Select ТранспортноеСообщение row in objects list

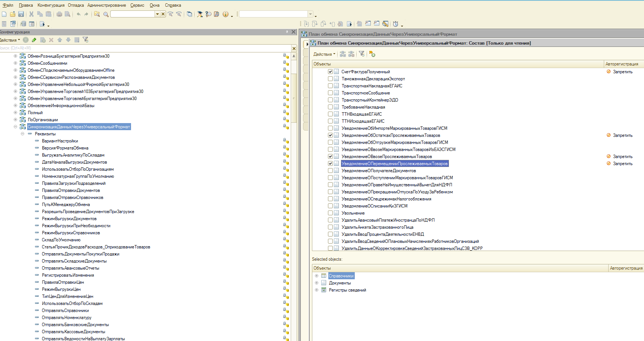click(366, 93)
